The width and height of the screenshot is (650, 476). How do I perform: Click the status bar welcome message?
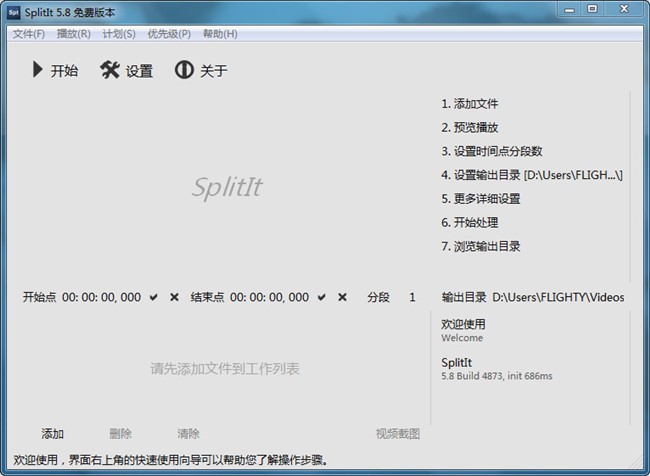tap(170, 459)
